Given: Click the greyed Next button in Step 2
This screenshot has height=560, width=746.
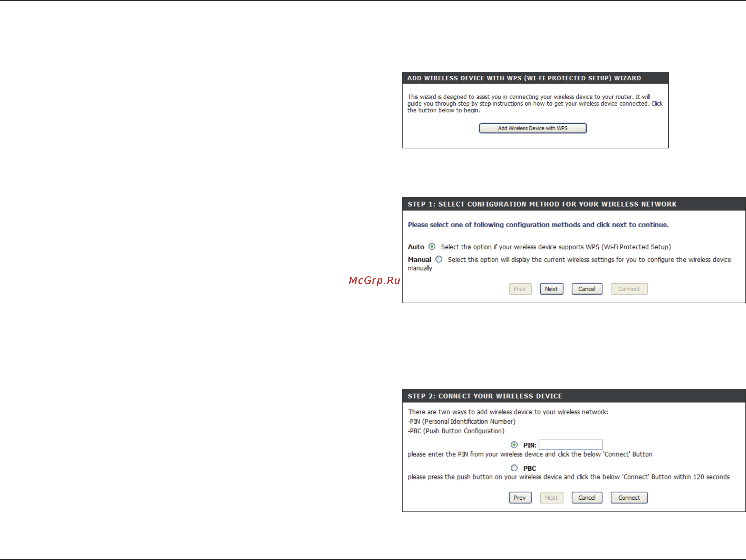Looking at the screenshot, I should (x=551, y=498).
